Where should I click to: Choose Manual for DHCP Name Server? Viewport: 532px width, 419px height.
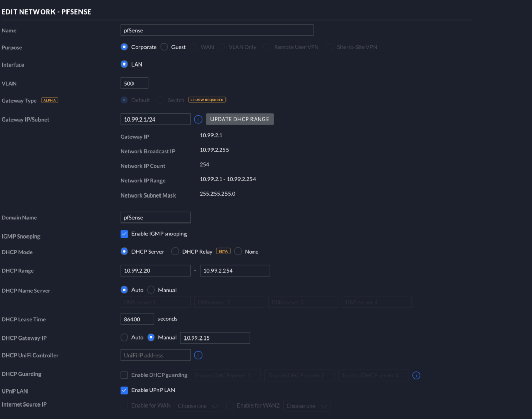click(x=151, y=290)
